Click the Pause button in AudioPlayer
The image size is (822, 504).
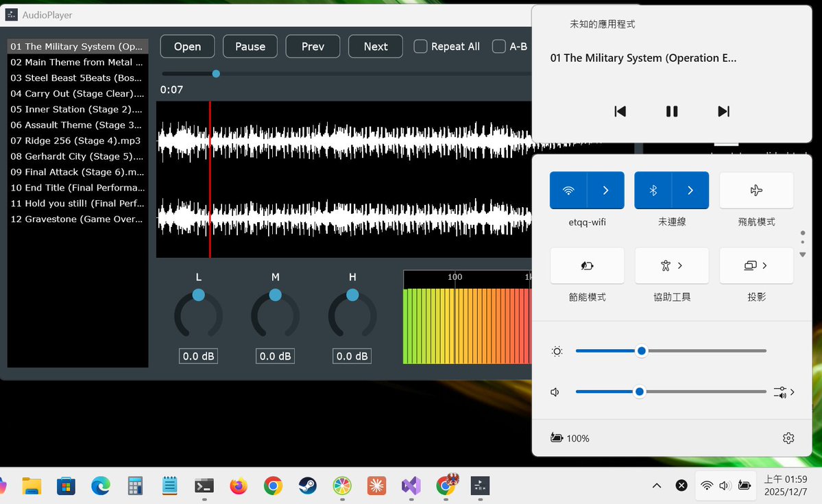[250, 46]
